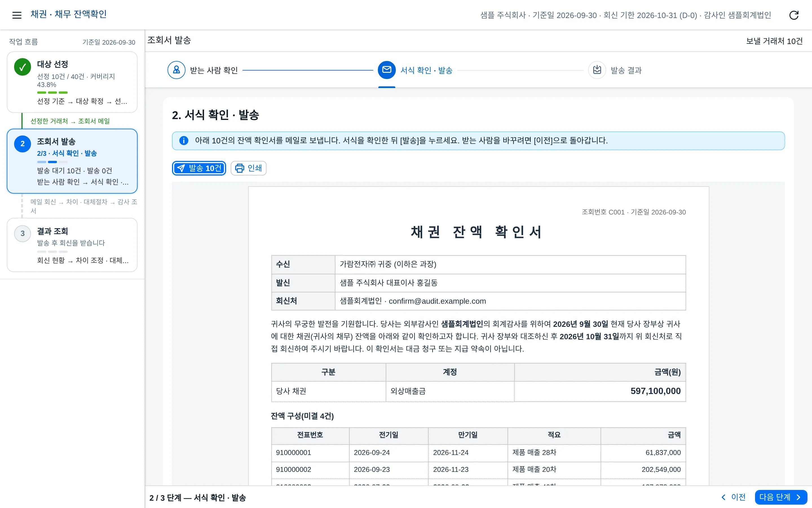Click the step 2 circle badge
Screen dimensions: 812x508
[23, 144]
